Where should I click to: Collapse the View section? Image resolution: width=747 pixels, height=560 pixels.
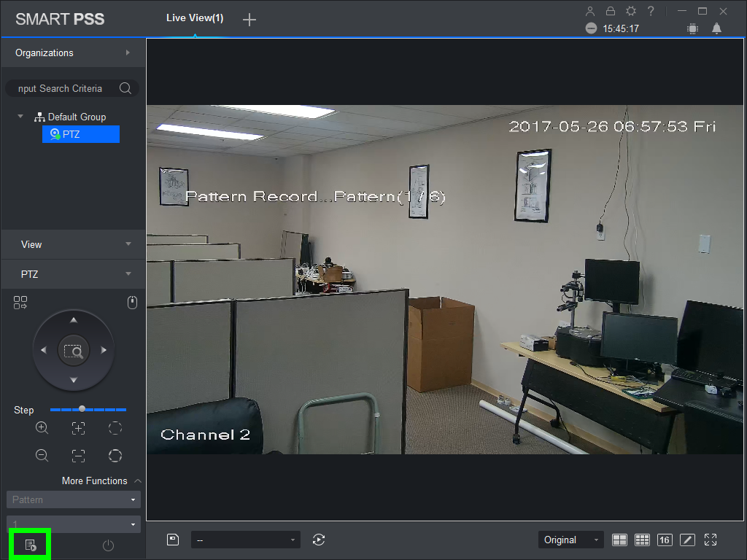coord(128,244)
